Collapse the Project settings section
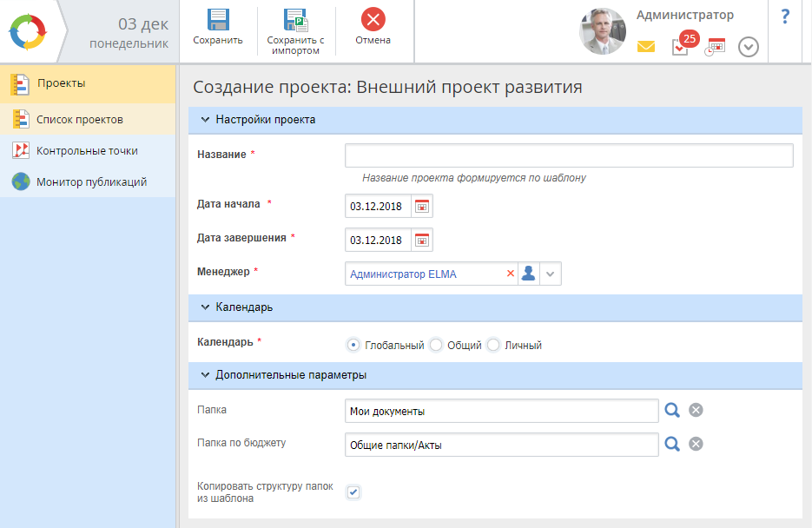The height and width of the screenshot is (528, 812). [x=206, y=120]
